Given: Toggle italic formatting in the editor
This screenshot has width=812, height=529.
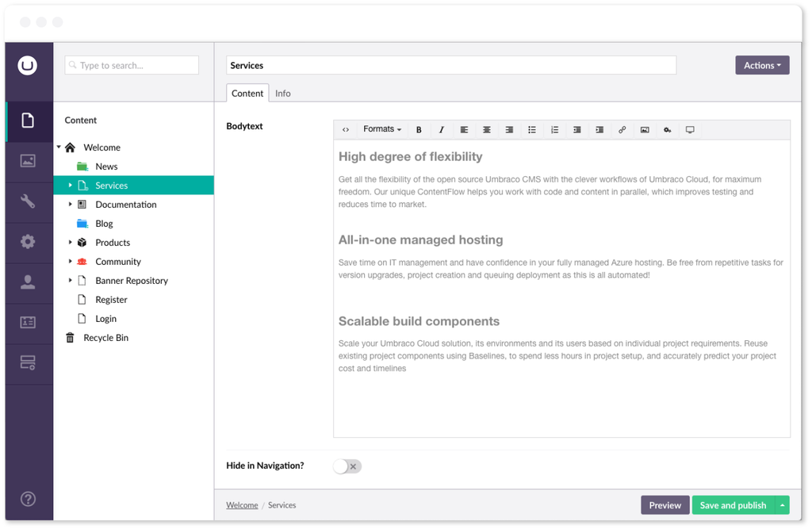Looking at the screenshot, I should click(x=442, y=130).
